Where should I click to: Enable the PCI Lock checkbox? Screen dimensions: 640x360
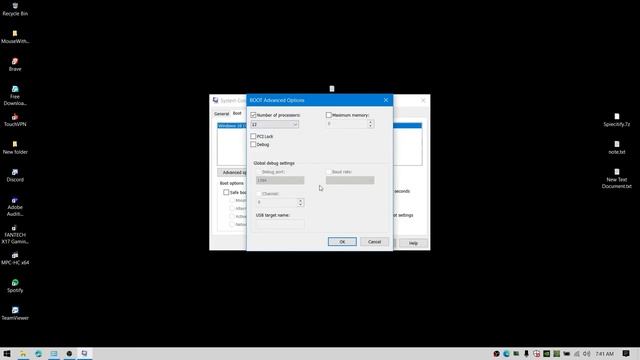(253, 136)
